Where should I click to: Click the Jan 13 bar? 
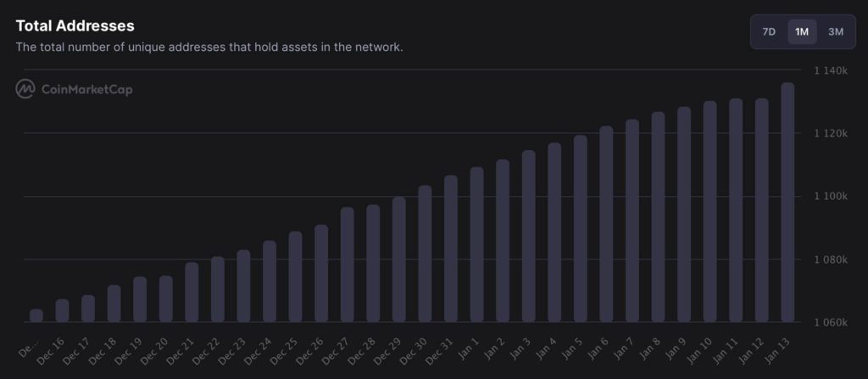[787, 203]
